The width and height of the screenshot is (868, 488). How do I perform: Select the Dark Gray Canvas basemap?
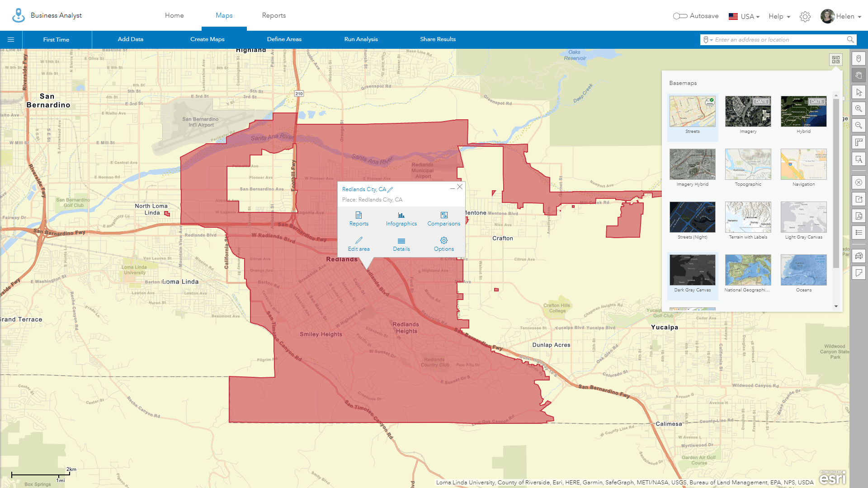coord(693,270)
